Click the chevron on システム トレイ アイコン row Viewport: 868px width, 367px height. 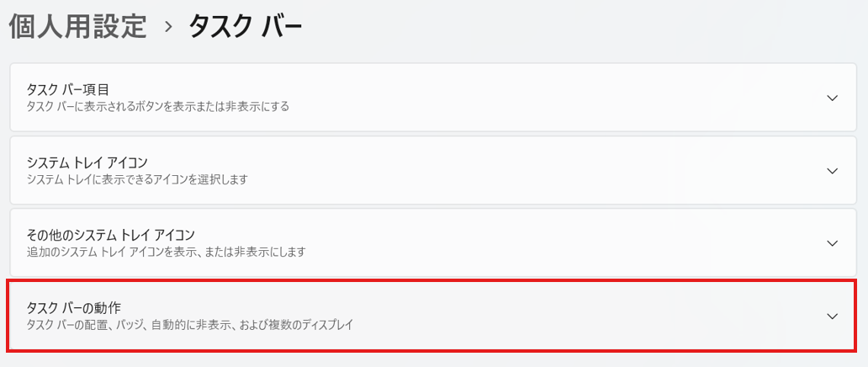(x=832, y=171)
